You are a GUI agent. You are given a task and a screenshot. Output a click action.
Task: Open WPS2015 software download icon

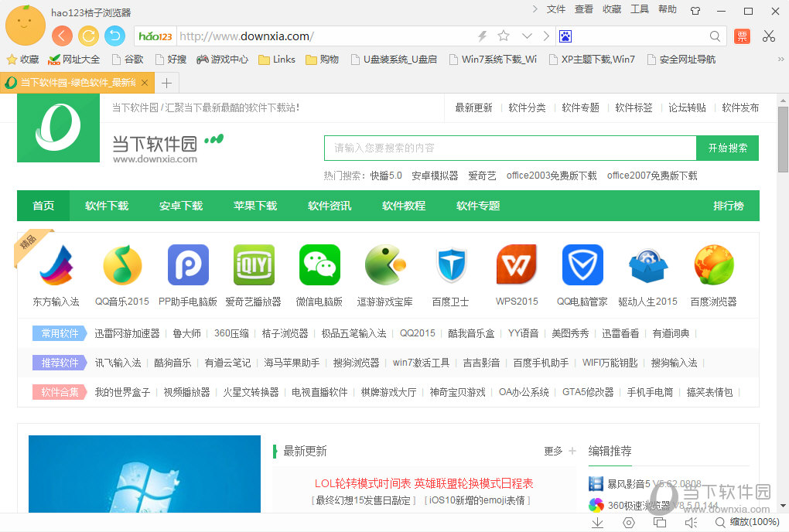tap(516, 265)
